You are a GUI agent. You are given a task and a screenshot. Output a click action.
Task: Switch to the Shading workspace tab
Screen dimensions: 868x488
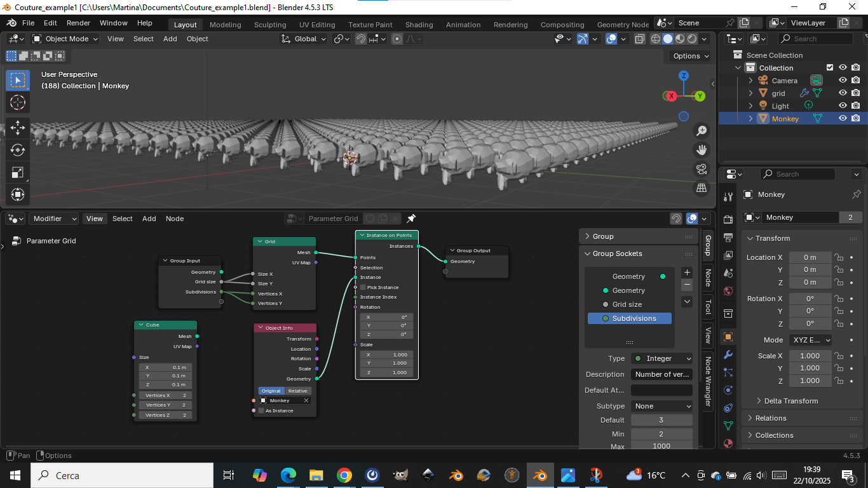419,25
